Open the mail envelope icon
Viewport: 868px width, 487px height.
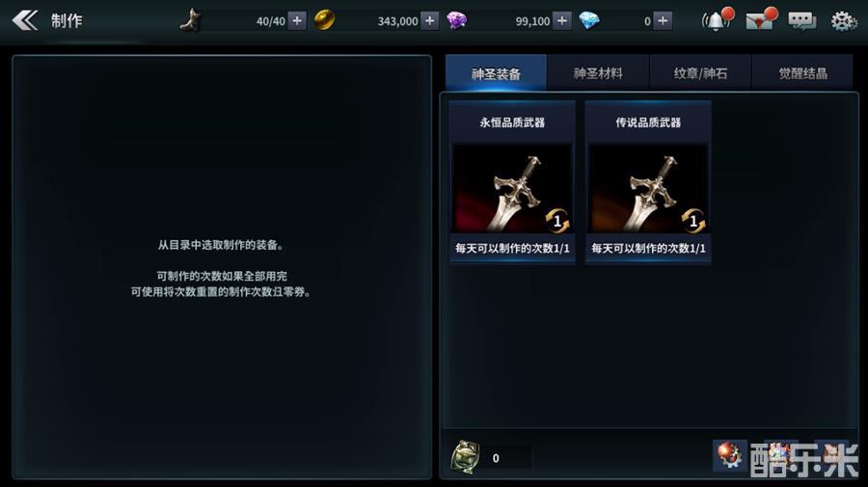point(761,20)
